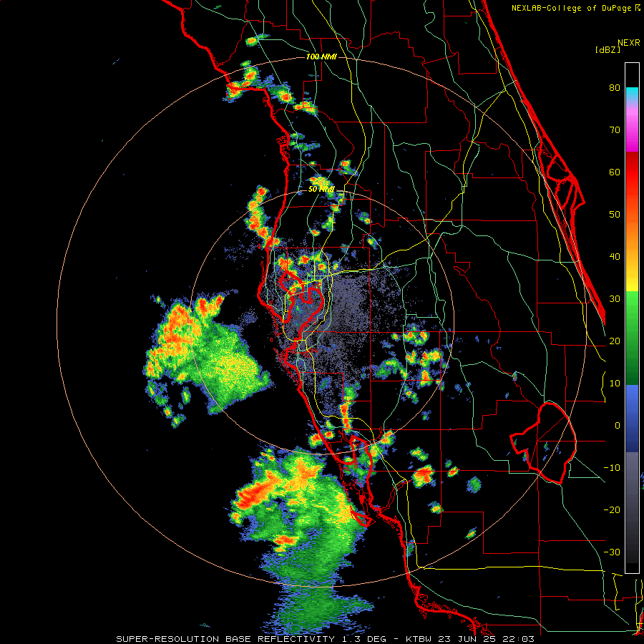The width and height of the screenshot is (644, 644).
Task: Select the -30 value on the dBZ scale
Action: [x=612, y=552]
